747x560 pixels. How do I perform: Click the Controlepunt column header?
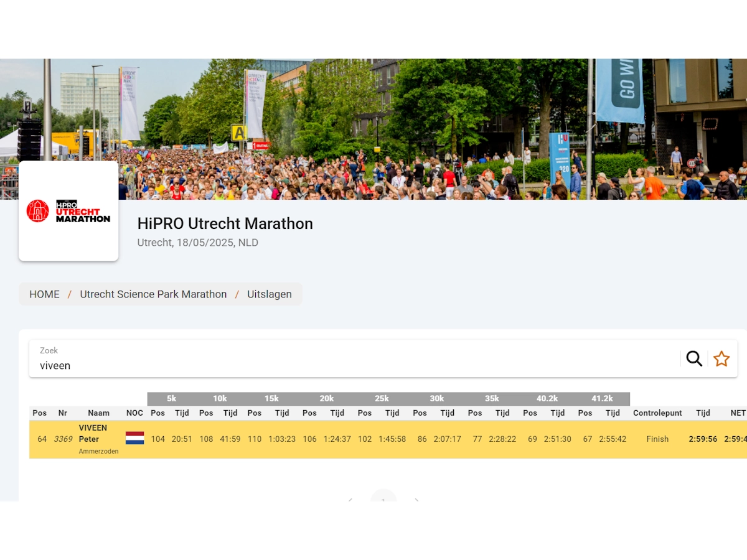pyautogui.click(x=657, y=413)
